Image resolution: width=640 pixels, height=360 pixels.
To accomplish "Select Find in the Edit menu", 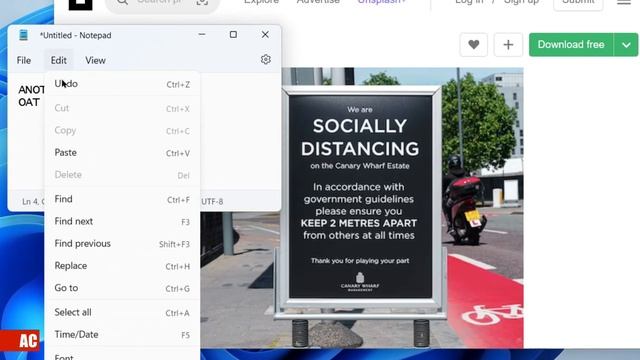I will pos(122,199).
